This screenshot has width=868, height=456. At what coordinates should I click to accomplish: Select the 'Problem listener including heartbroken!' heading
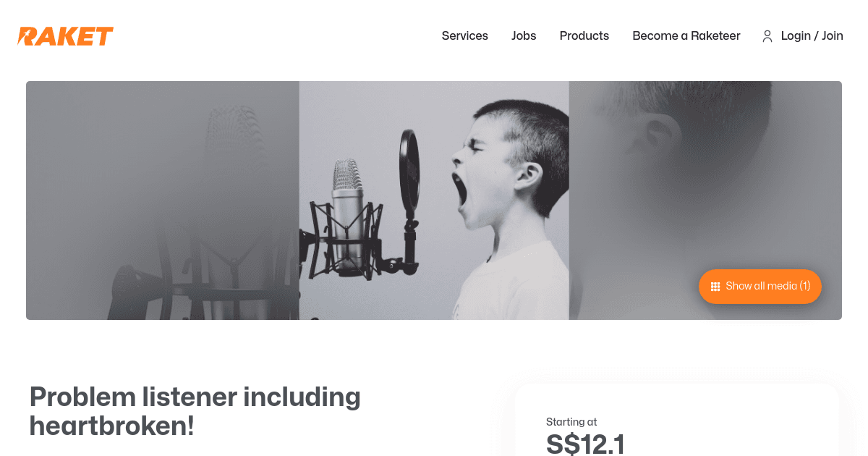click(195, 411)
